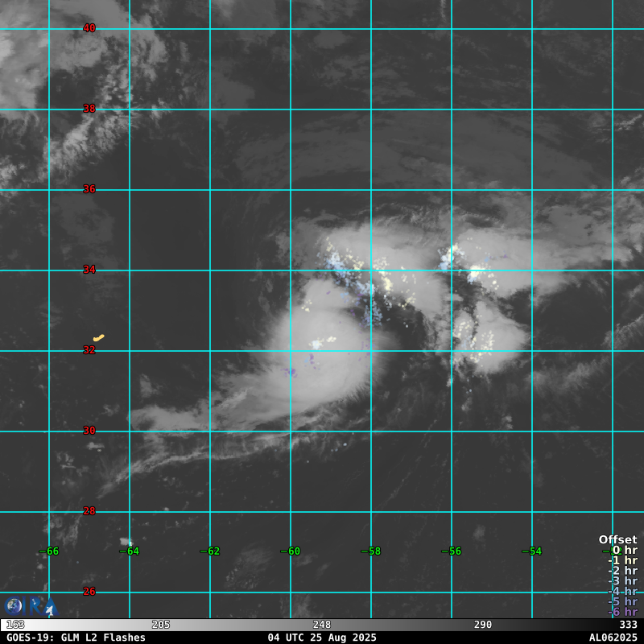The height and width of the screenshot is (644, 644).
Task: Click the longitude label -56
Action: point(452,551)
